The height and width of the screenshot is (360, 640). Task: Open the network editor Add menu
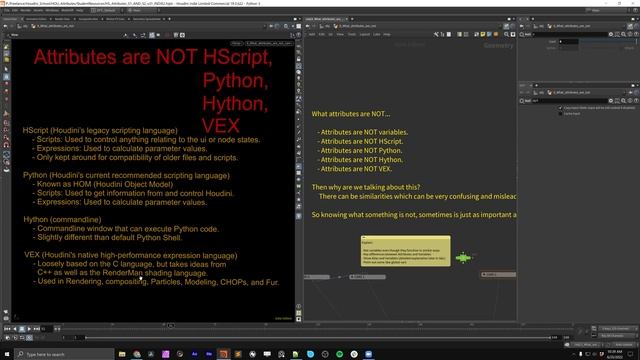(x=312, y=34)
